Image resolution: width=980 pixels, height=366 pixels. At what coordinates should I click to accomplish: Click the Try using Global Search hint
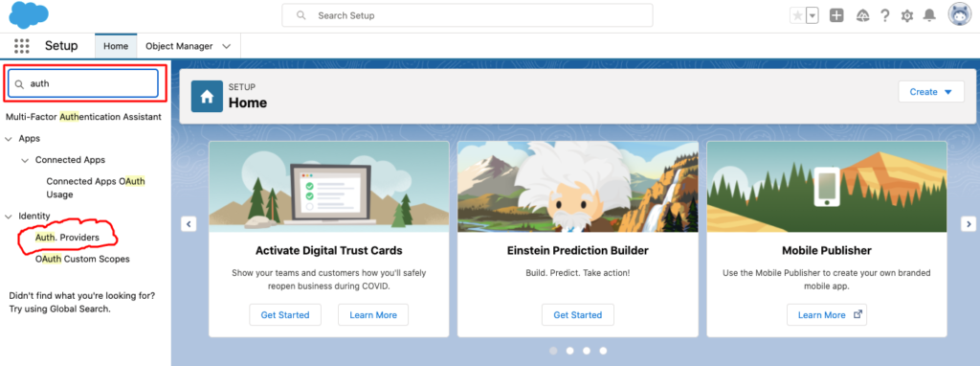[x=60, y=309]
